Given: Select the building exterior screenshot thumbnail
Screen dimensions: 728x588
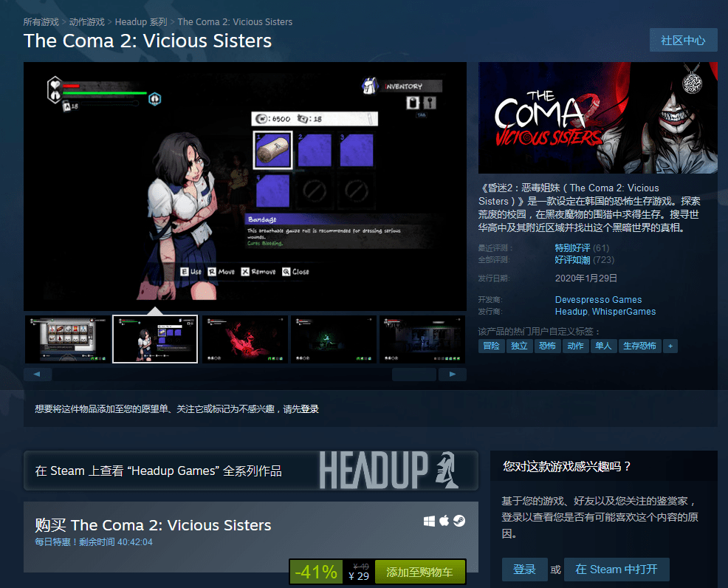Looking at the screenshot, I should [x=422, y=339].
